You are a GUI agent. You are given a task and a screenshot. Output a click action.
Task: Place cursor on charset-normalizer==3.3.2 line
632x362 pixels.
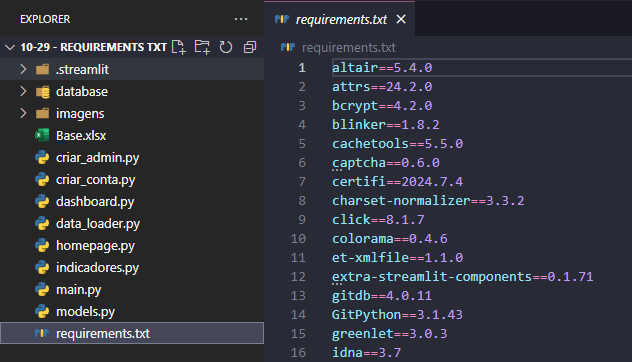click(x=428, y=200)
